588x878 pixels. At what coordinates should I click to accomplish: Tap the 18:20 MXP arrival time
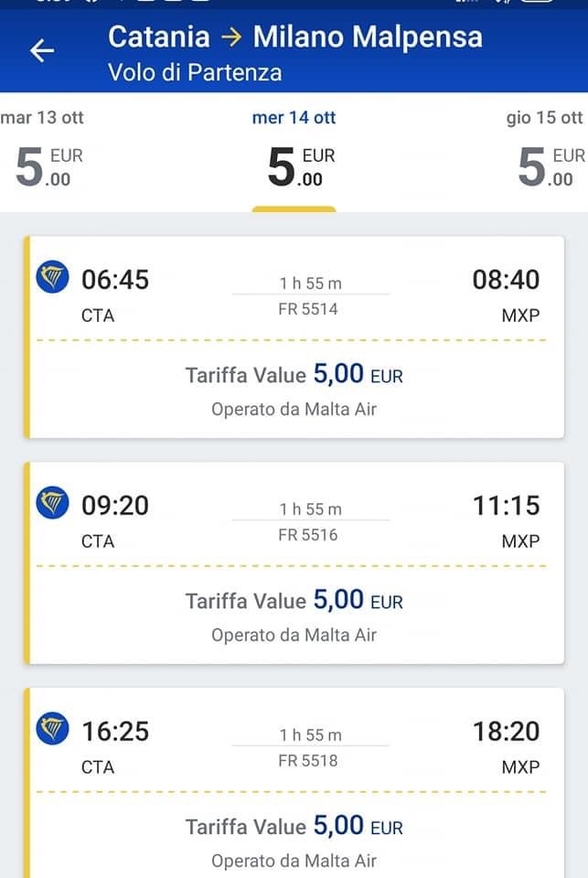[x=506, y=732]
